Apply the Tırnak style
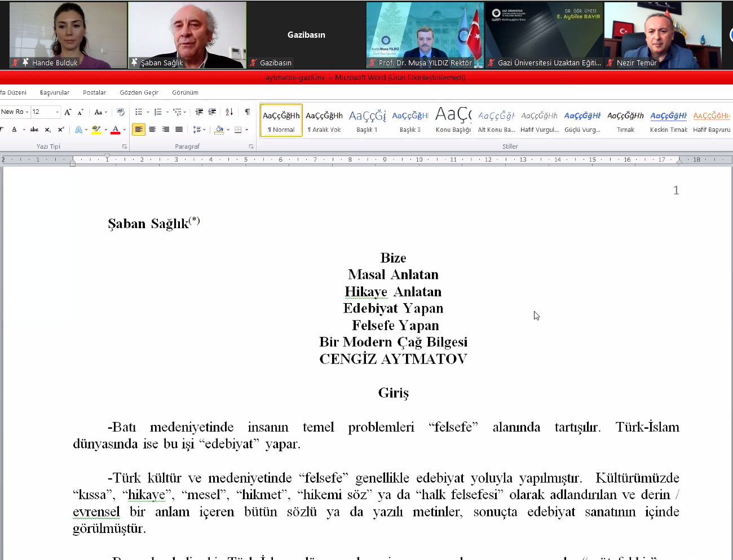Image resolution: width=733 pixels, height=560 pixels. click(x=625, y=120)
